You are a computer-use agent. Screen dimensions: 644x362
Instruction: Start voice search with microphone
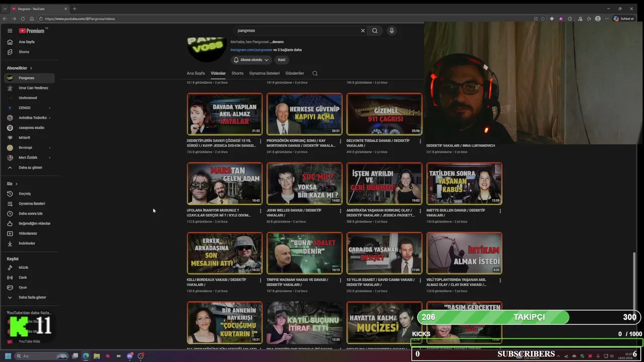[x=391, y=31]
